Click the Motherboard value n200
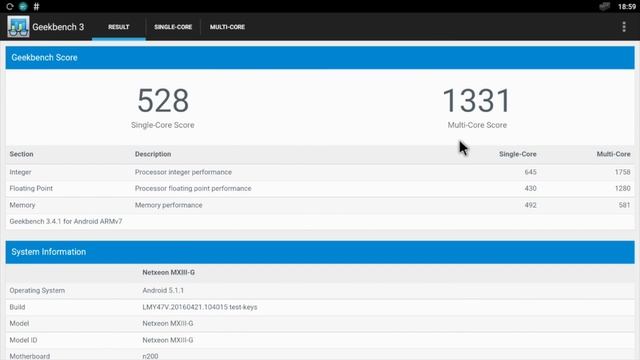640x360 pixels. click(150, 356)
